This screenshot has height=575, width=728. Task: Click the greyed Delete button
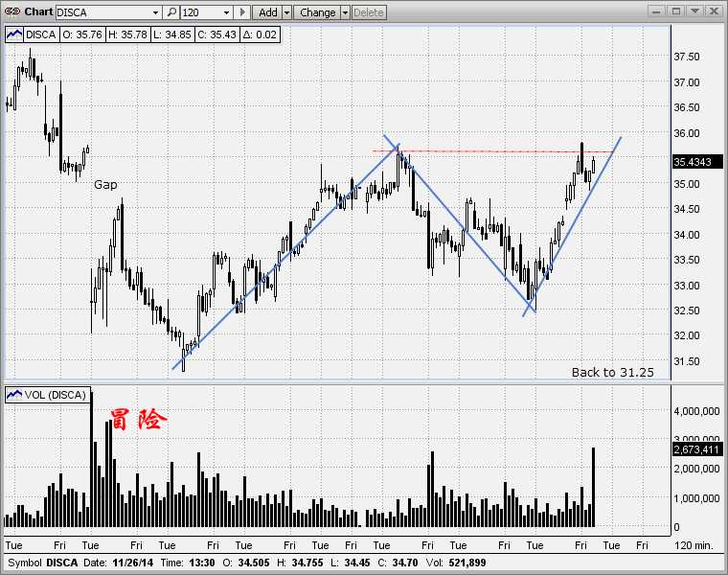tap(369, 12)
